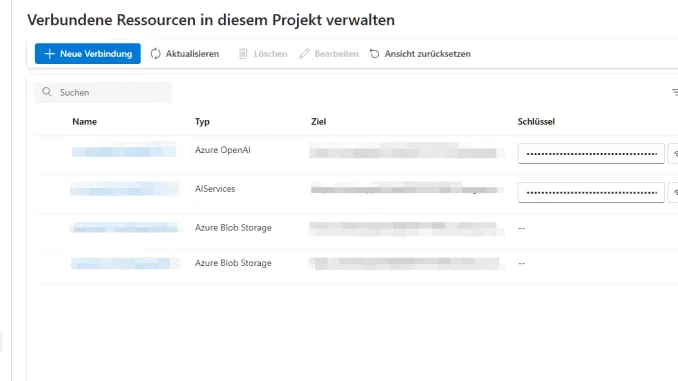This screenshot has height=381, width=678.
Task: Open the Azure OpenAI connection name link
Action: point(124,151)
